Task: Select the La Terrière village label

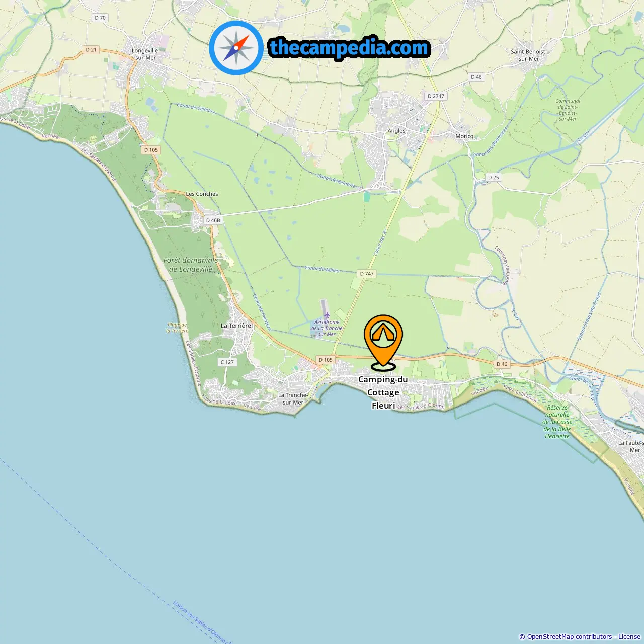Action: tap(235, 326)
